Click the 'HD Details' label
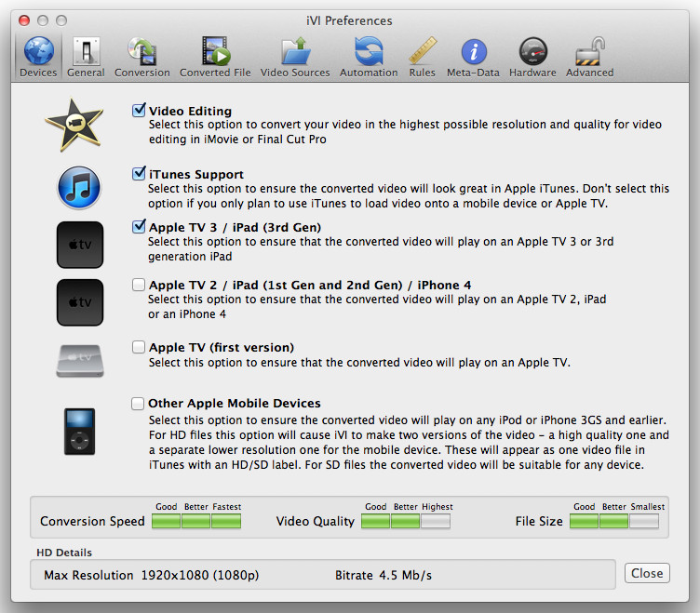 click(64, 553)
